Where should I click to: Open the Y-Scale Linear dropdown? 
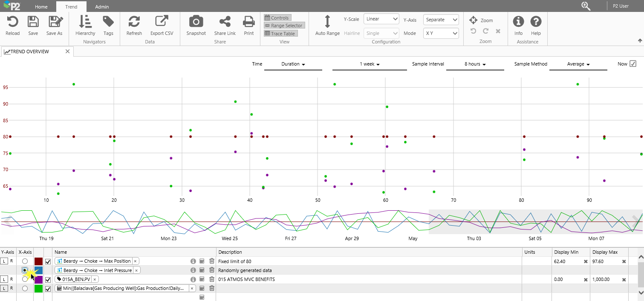coord(381,19)
